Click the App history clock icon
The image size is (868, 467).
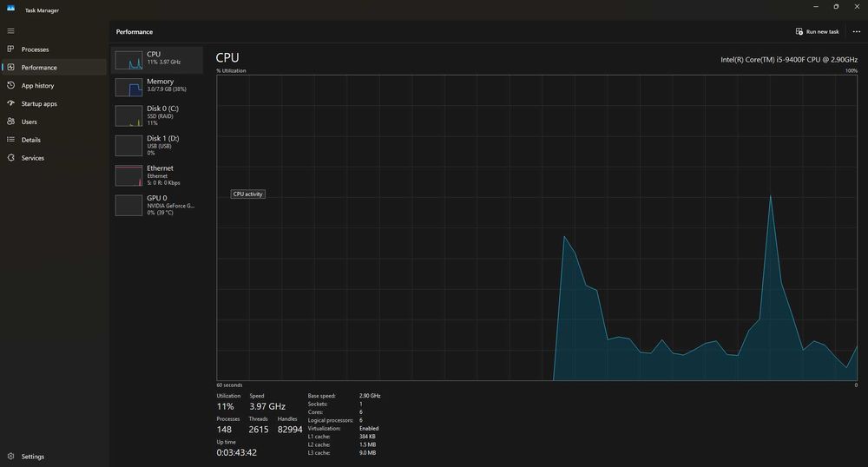coord(10,85)
